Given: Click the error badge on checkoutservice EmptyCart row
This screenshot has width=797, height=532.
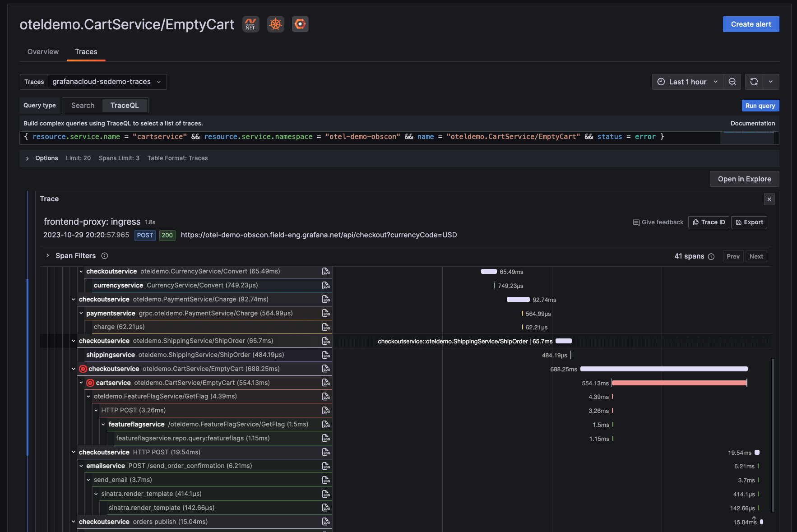Looking at the screenshot, I should (83, 369).
